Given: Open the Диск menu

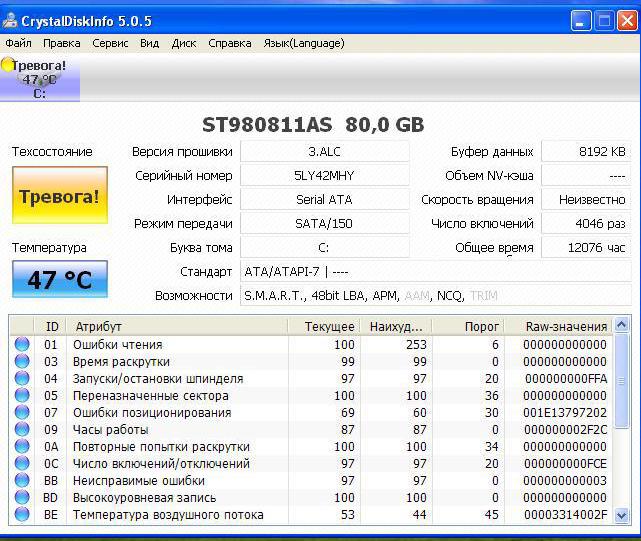Looking at the screenshot, I should point(184,43).
